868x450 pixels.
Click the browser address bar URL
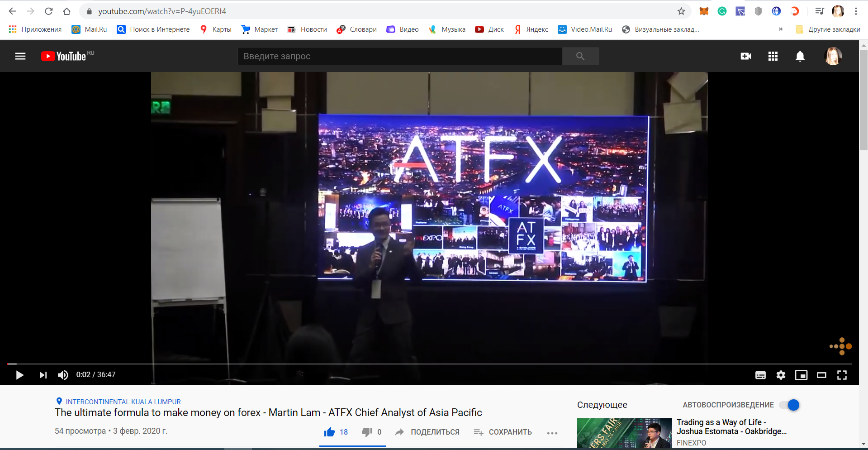coord(162,11)
